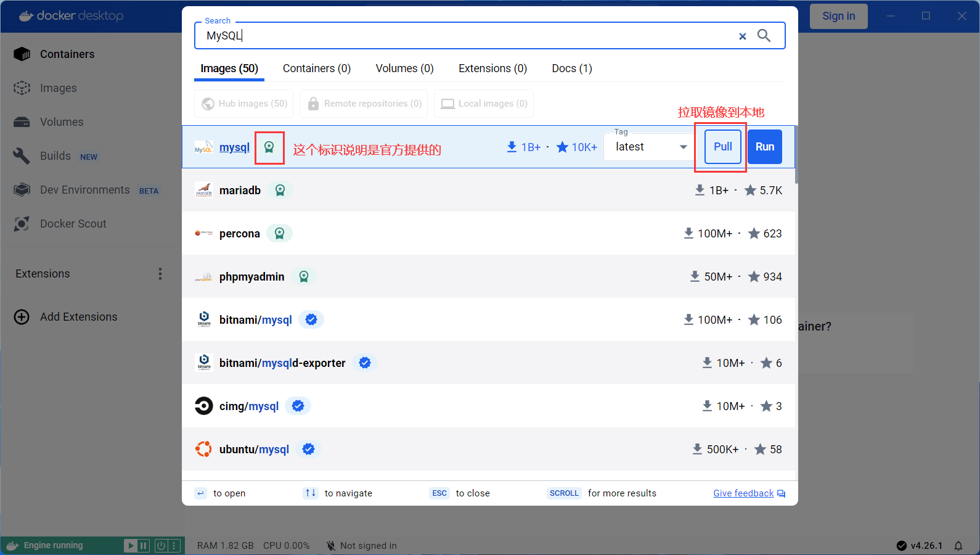Click the Docker whale status icon
980x555 pixels.
[x=12, y=546]
